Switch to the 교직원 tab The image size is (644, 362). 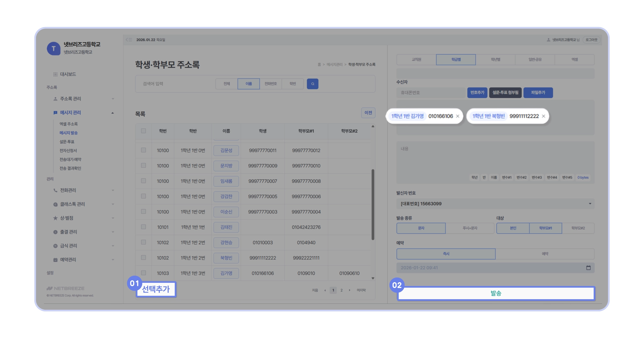pos(416,59)
